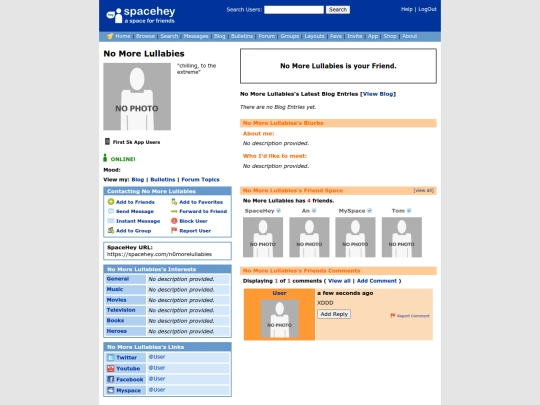Click the Add to Group icon
The height and width of the screenshot is (405, 540).
point(111,230)
